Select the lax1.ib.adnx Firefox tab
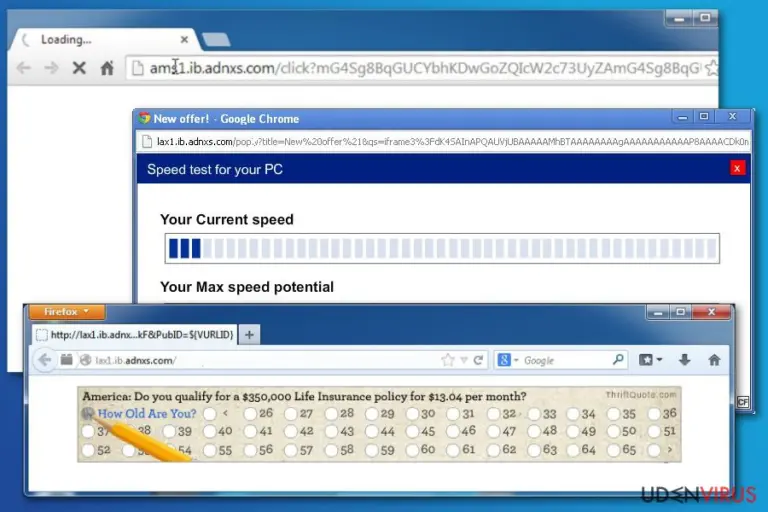The width and height of the screenshot is (768, 512). point(135,335)
